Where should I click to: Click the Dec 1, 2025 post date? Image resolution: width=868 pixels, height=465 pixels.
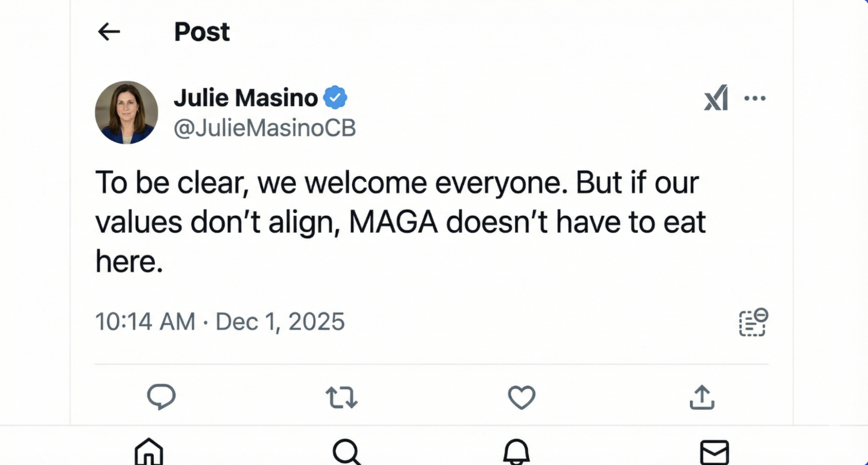coord(280,321)
